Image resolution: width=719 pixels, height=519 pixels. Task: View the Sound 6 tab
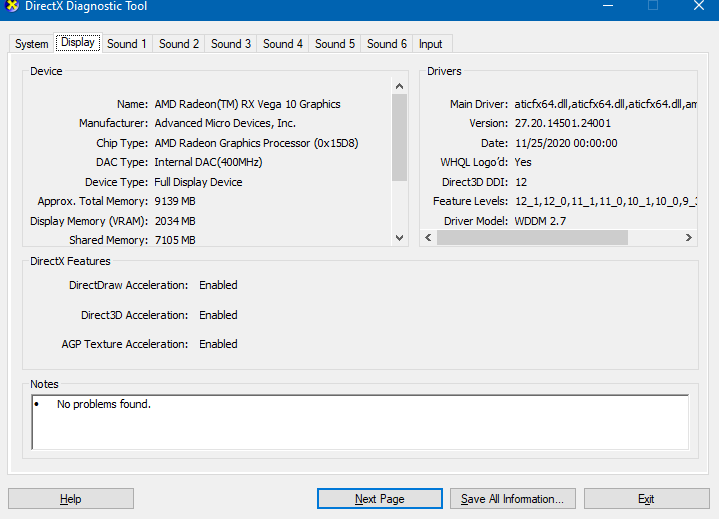point(387,44)
